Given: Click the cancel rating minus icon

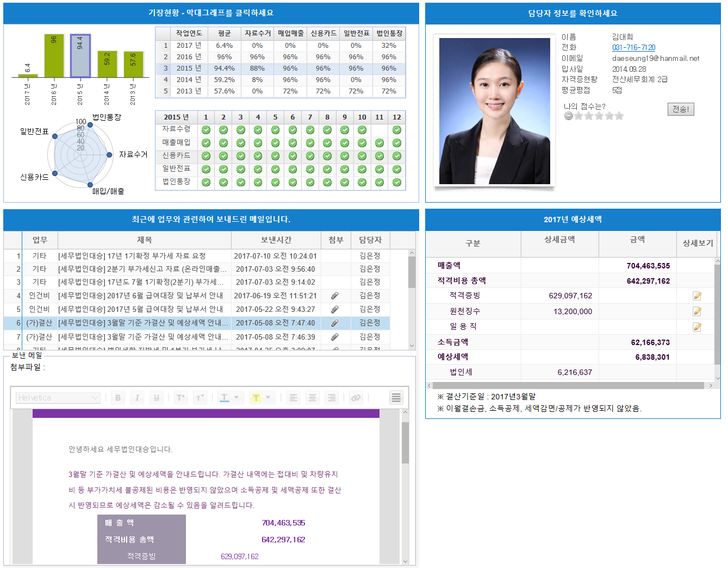Looking at the screenshot, I should [x=569, y=116].
